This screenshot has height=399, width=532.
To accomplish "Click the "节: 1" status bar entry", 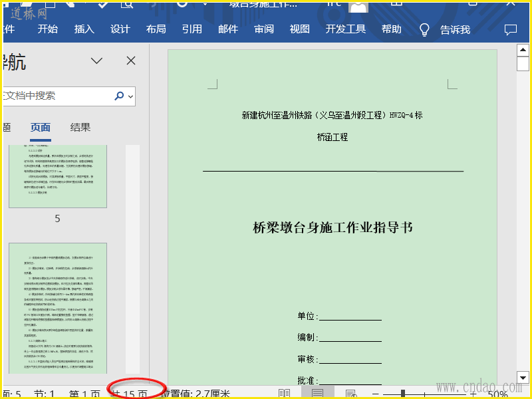I will [x=44, y=394].
